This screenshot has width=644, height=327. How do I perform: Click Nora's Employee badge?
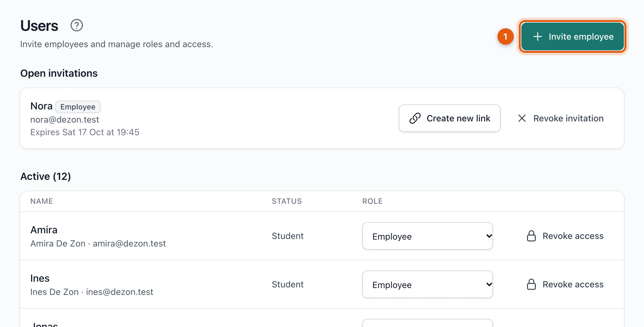pyautogui.click(x=78, y=107)
